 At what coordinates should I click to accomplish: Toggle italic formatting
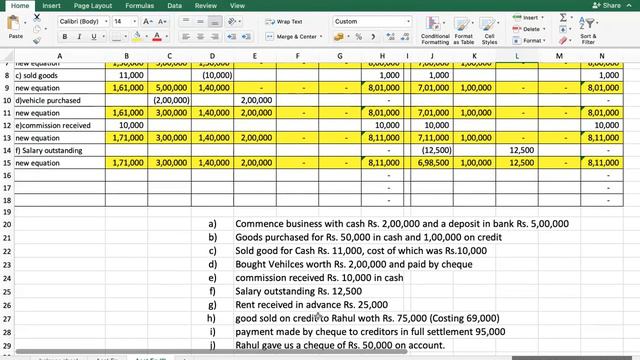click(79, 37)
